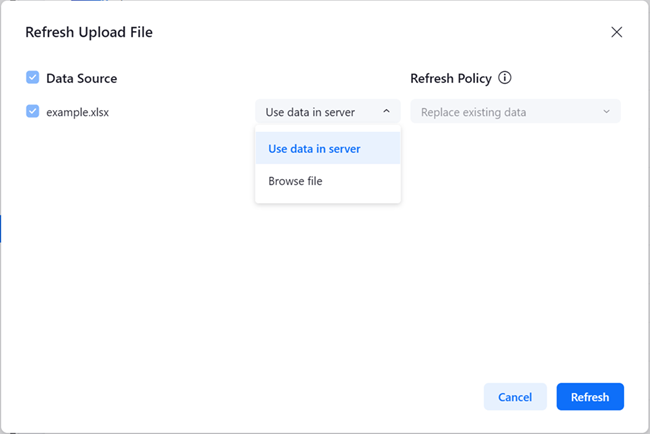The image size is (650, 434).
Task: Toggle the Data Source checkbox
Action: pos(33,78)
